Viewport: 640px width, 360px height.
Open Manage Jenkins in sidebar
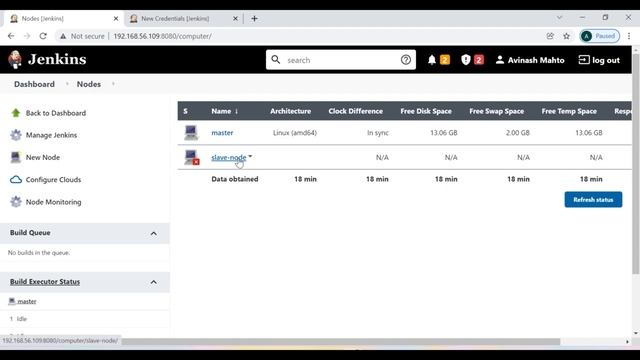(51, 135)
